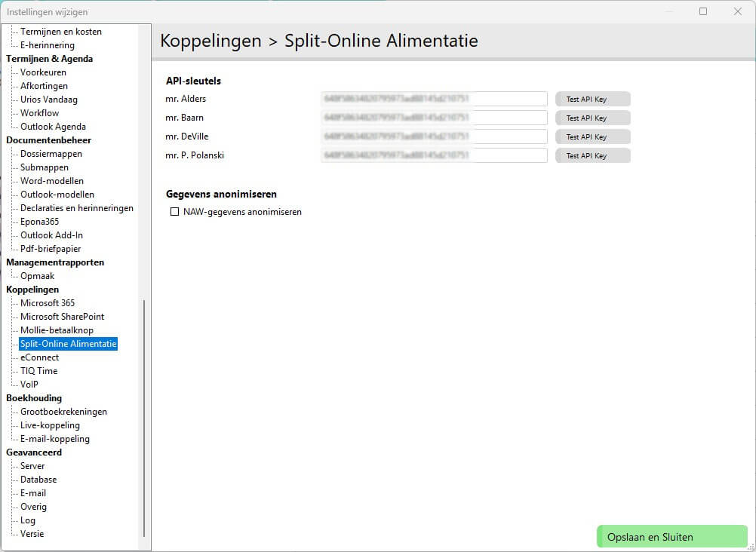This screenshot has height=552, width=756.
Task: Select Mollie-betaalknop item
Action: click(x=57, y=330)
